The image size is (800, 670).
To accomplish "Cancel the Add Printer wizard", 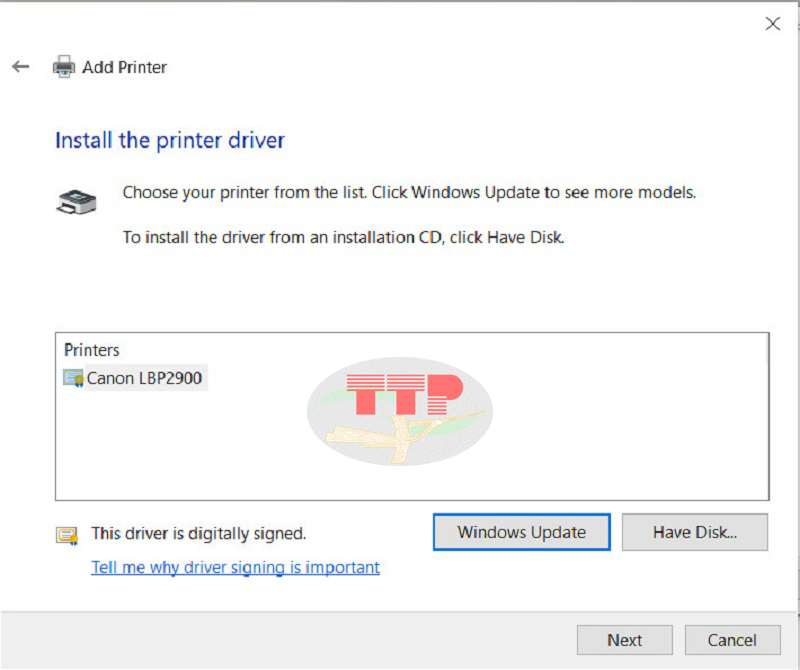I will tap(732, 640).
